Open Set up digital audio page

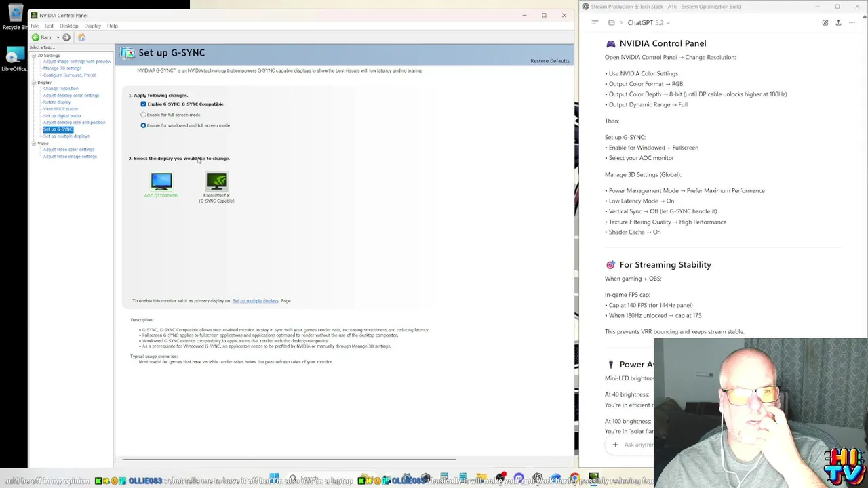click(62, 116)
